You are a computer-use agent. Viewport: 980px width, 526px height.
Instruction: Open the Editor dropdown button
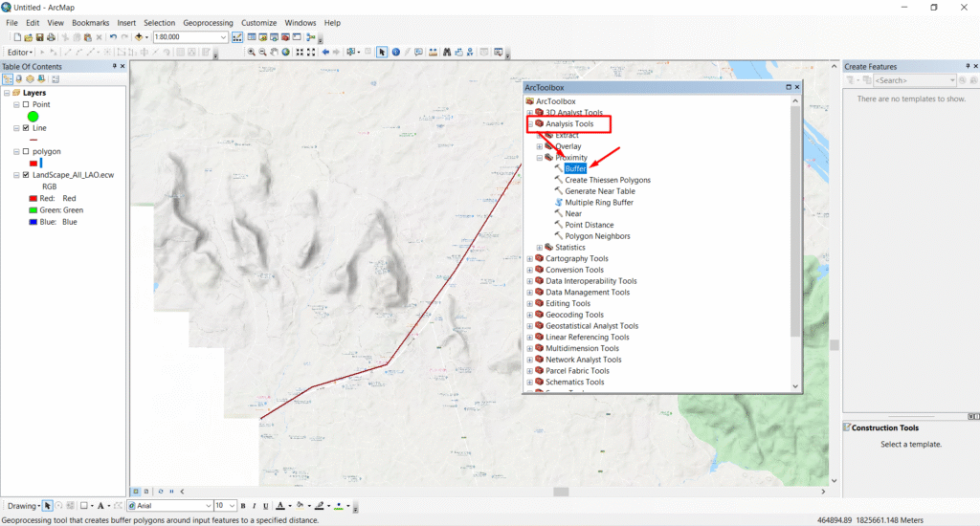tap(20, 53)
